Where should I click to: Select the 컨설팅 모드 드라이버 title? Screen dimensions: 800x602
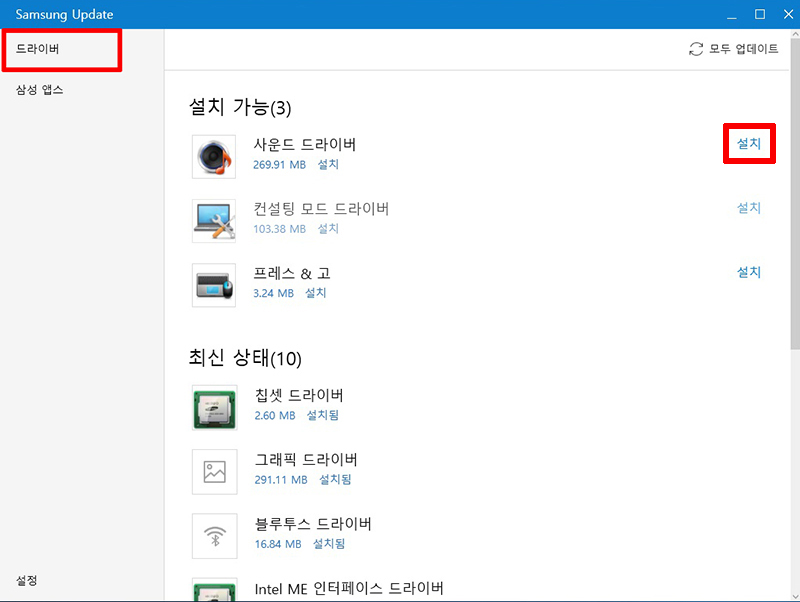[x=321, y=209]
